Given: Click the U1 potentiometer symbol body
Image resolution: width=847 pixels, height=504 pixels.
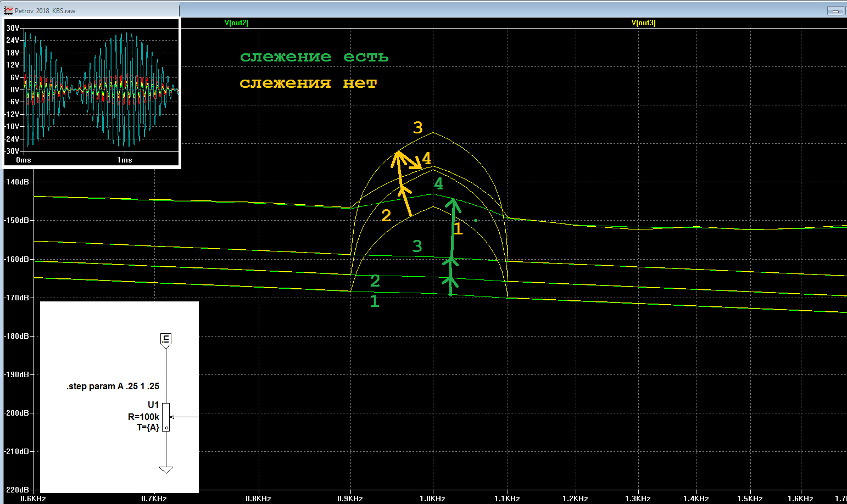Looking at the screenshot, I should (166, 417).
